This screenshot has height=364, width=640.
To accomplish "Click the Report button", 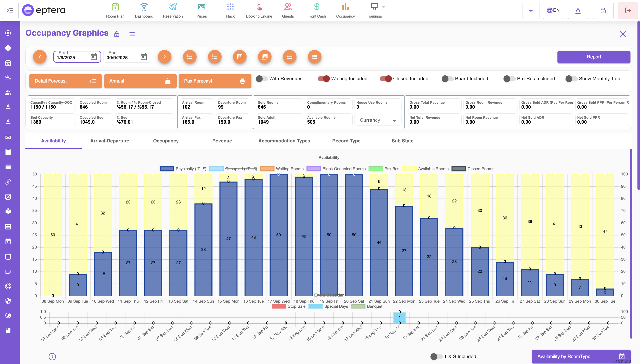I will coord(594,57).
